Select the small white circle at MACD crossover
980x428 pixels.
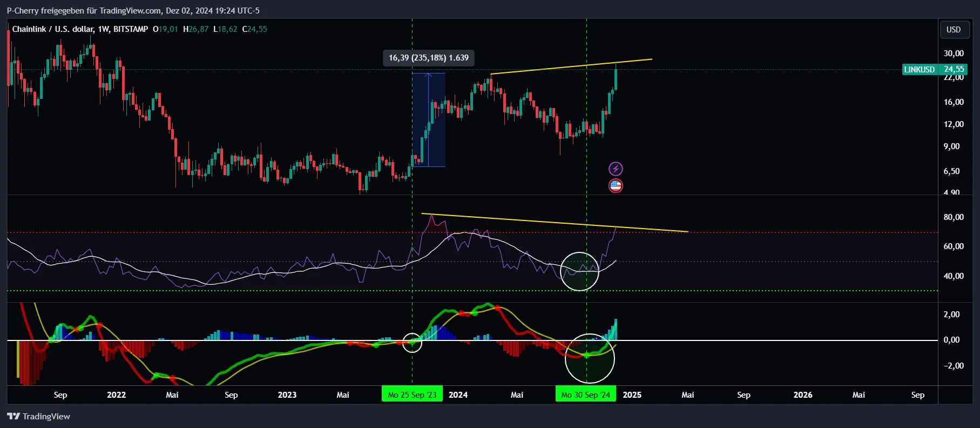pyautogui.click(x=412, y=343)
